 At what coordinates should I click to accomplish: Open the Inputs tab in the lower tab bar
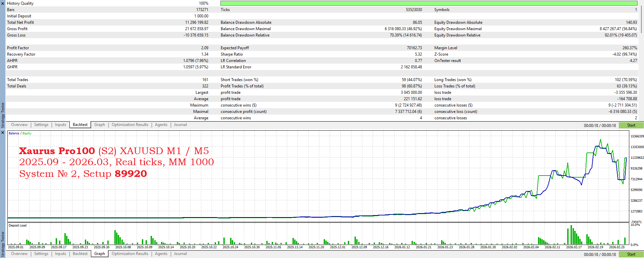click(60, 254)
